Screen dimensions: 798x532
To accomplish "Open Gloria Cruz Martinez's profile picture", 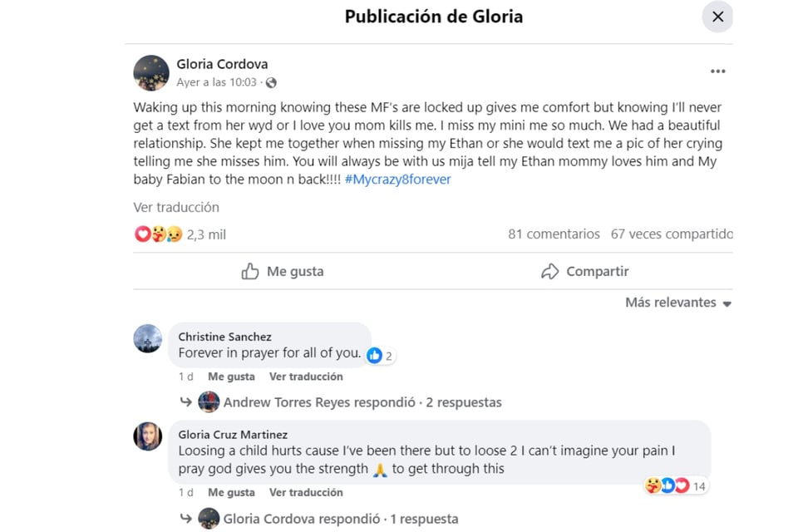I will click(148, 436).
